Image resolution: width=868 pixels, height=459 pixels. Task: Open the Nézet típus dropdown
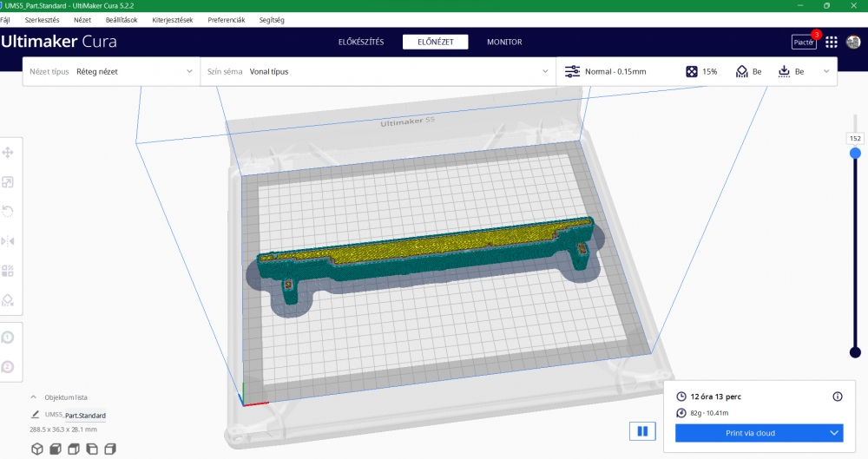(111, 71)
